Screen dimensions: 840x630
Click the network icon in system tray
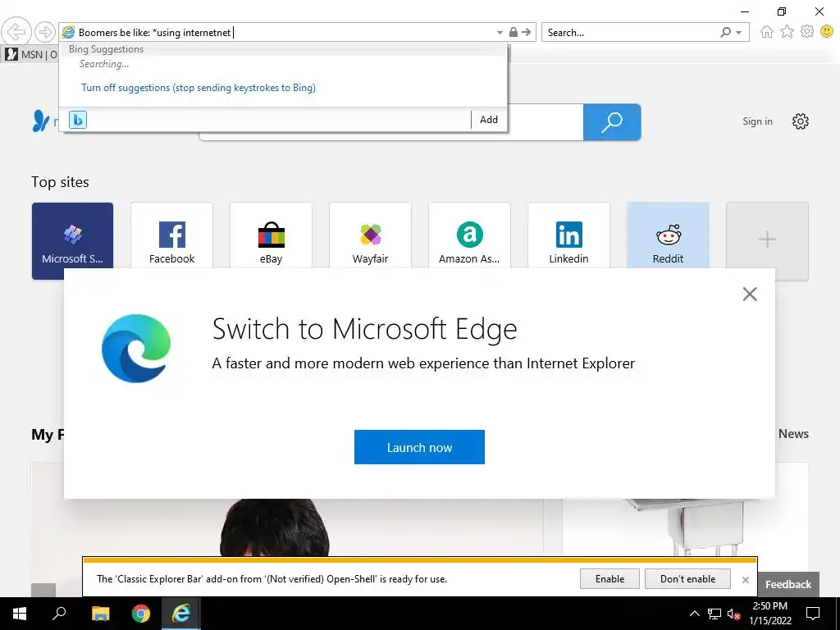click(x=714, y=614)
